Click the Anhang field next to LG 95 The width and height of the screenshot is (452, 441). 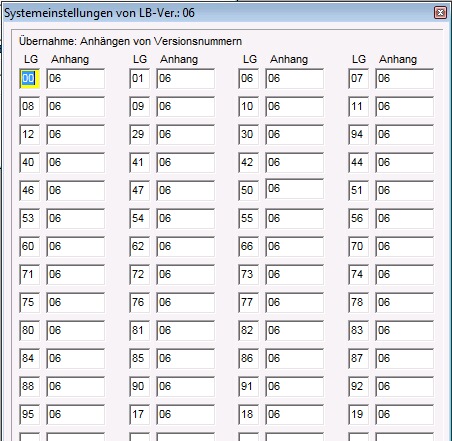[x=75, y=415]
